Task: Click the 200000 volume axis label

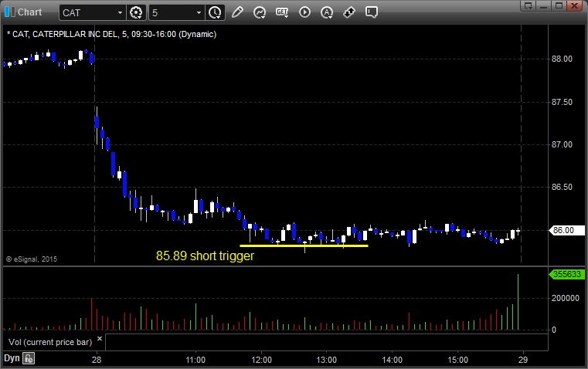Action: coord(566,298)
